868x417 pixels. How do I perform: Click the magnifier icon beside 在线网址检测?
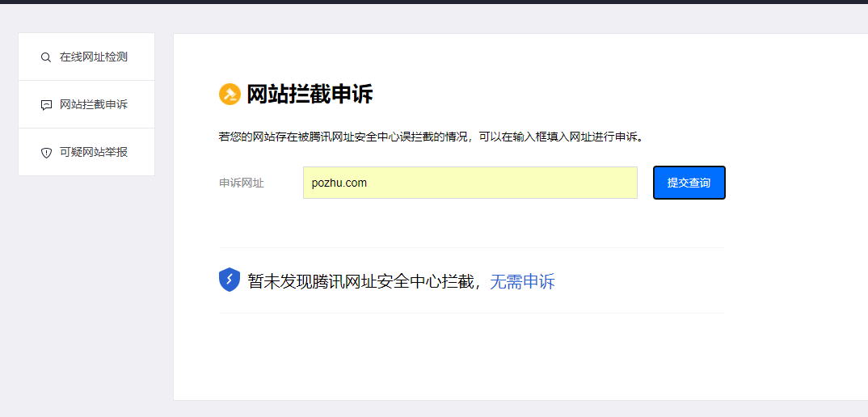(x=46, y=57)
